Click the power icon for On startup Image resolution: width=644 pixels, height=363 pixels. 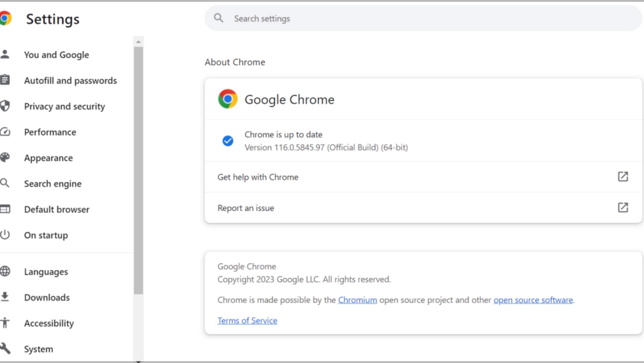point(5,235)
